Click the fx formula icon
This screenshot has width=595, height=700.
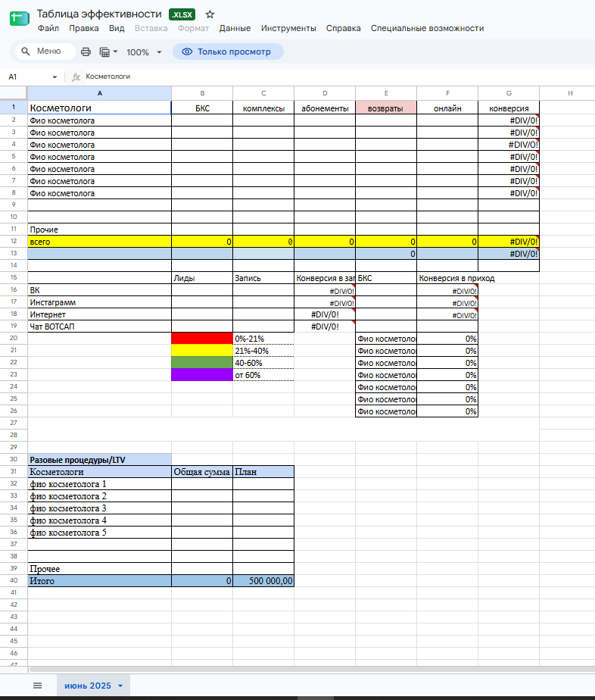pos(76,77)
